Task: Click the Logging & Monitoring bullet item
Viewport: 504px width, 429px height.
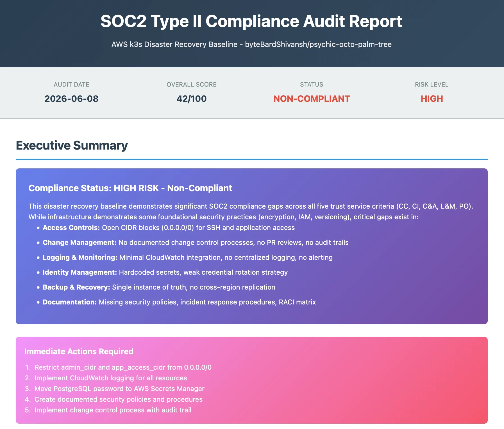Action: (x=188, y=258)
